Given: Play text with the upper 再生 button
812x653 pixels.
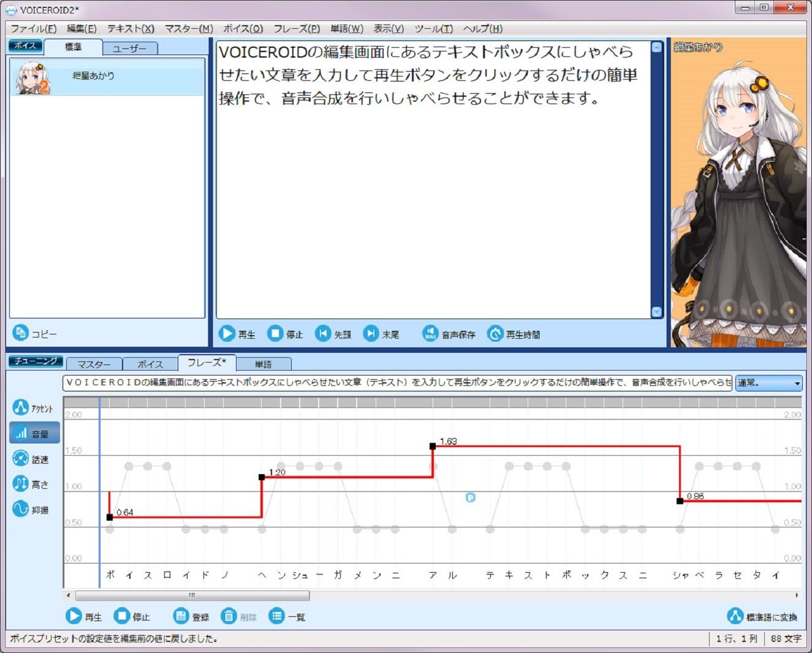Looking at the screenshot, I should [227, 334].
